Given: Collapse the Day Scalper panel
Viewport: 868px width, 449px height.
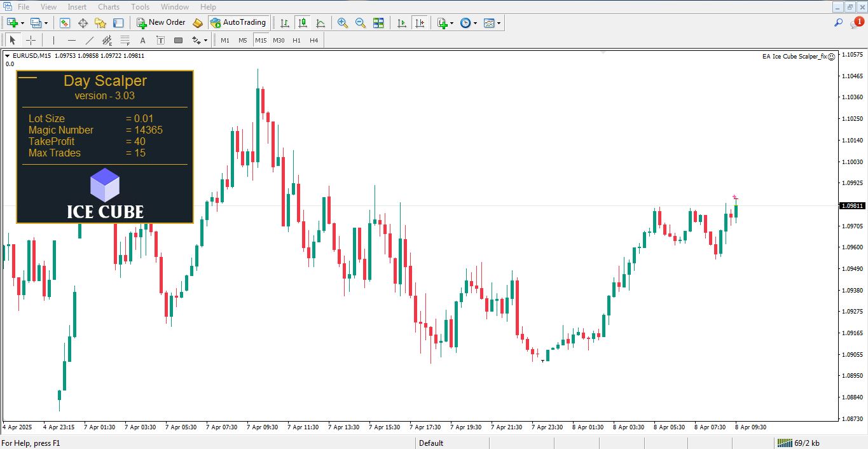Looking at the screenshot, I should [29, 78].
